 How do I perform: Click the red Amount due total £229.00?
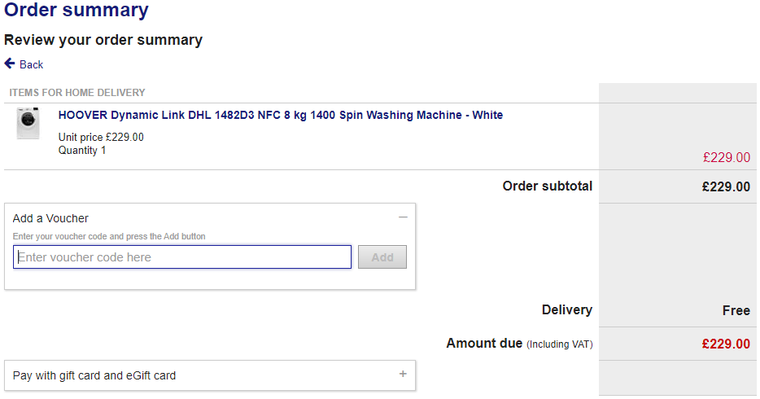pyautogui.click(x=726, y=344)
